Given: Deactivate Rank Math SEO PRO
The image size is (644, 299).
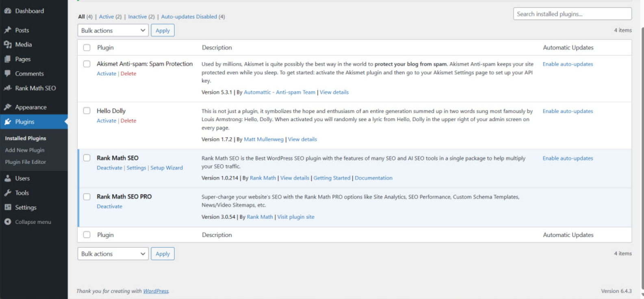Looking at the screenshot, I should coord(109,207).
